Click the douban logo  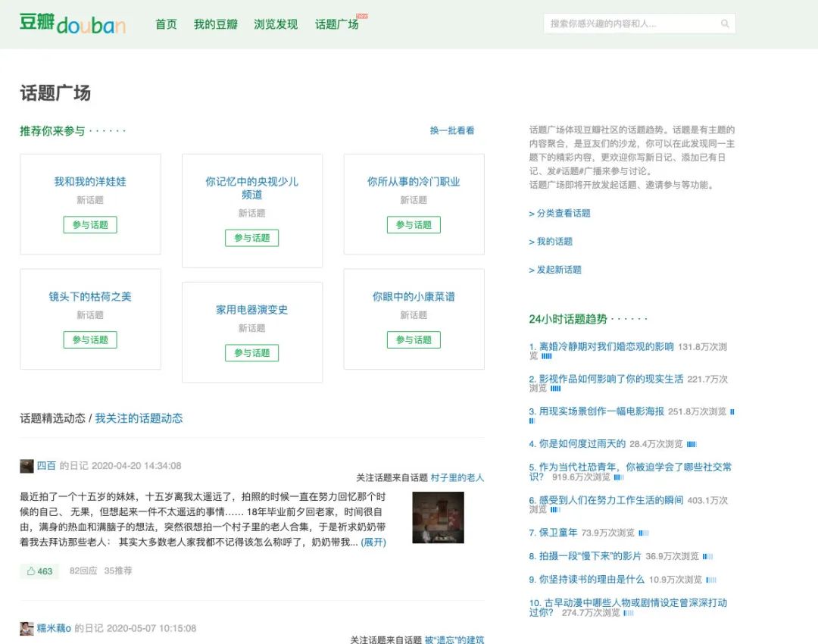(73, 23)
